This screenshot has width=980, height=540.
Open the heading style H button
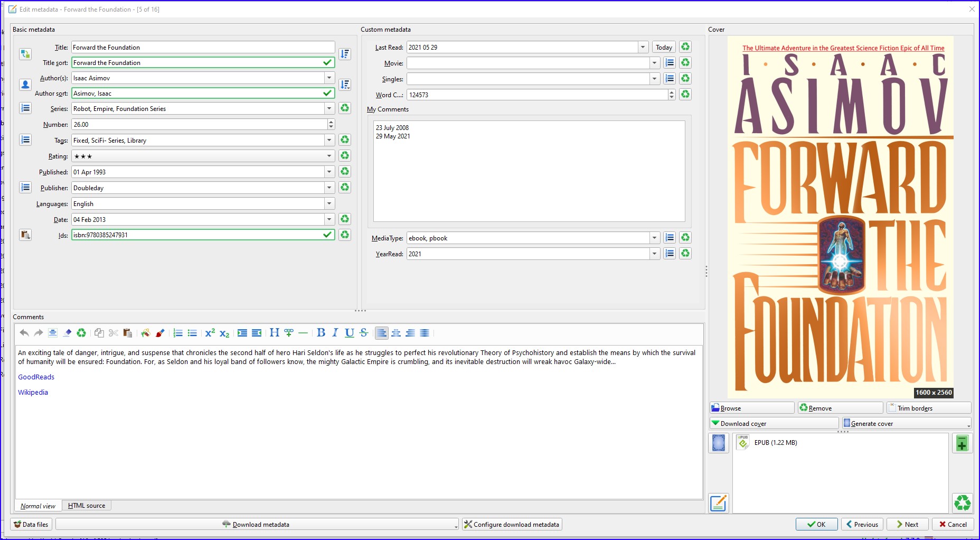274,333
